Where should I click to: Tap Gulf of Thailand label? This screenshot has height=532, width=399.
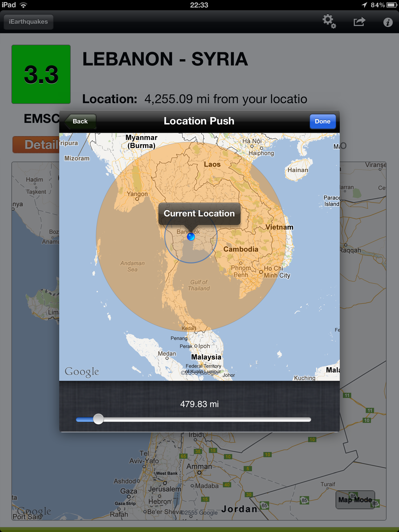click(x=199, y=285)
